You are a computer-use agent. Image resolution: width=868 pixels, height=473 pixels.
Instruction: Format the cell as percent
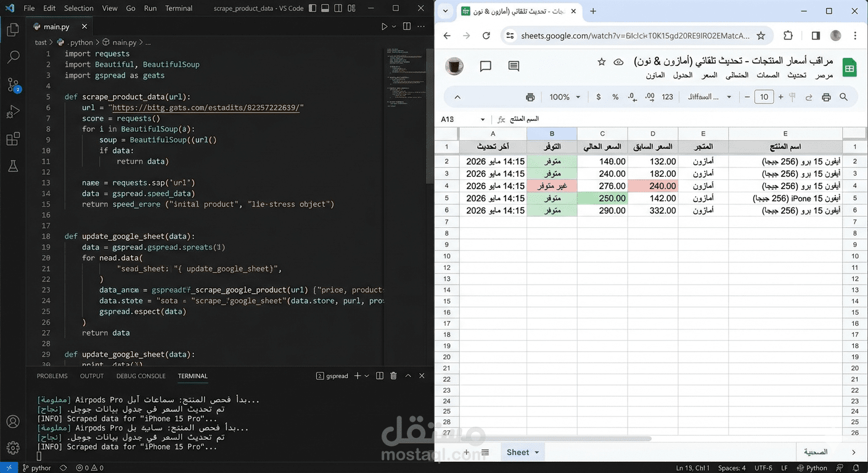click(615, 97)
